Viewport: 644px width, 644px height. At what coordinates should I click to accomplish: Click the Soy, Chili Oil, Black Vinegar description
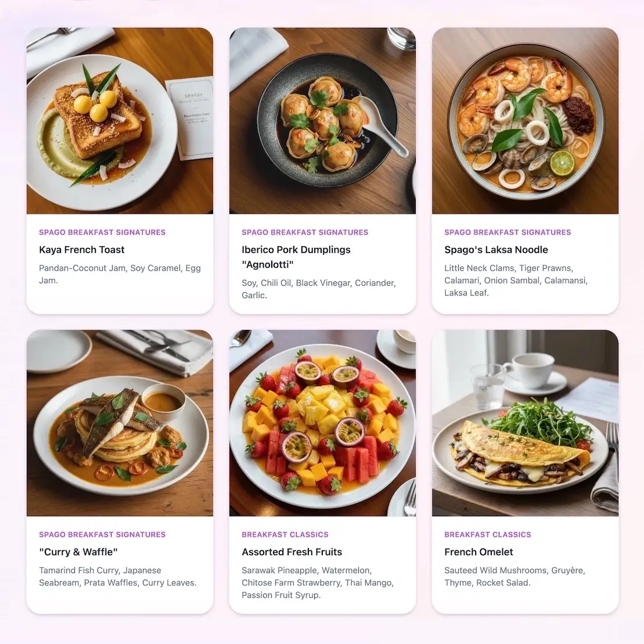coord(319,289)
